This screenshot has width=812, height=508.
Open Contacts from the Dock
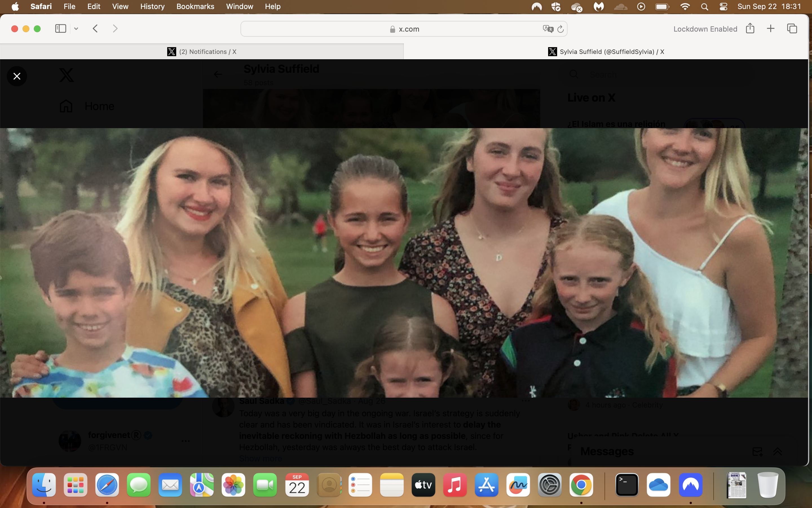pyautogui.click(x=329, y=485)
